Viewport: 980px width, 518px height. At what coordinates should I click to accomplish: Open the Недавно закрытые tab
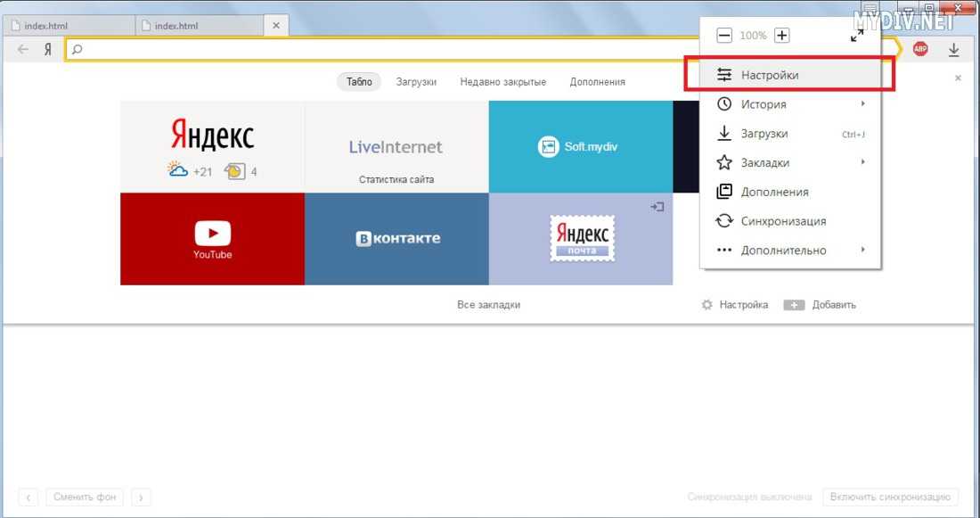503,82
